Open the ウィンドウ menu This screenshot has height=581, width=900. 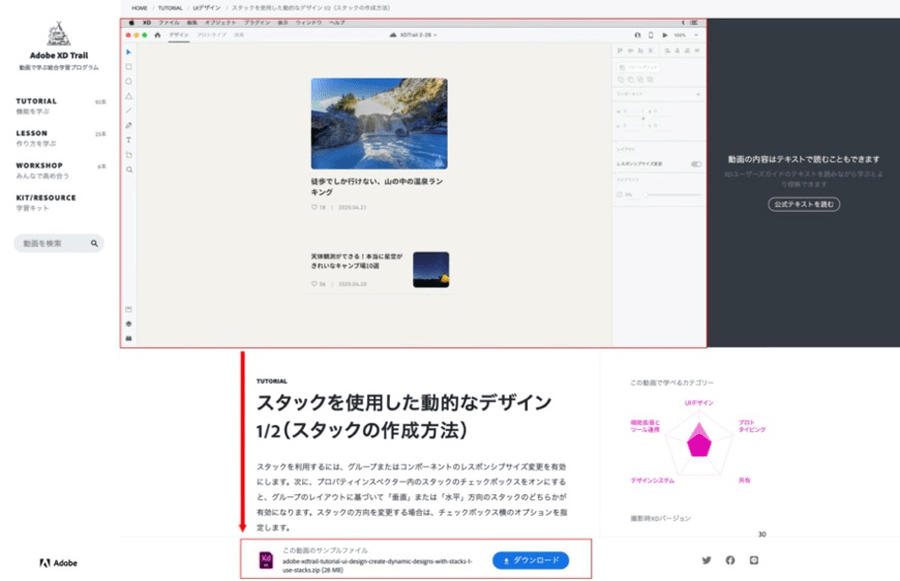pos(309,23)
